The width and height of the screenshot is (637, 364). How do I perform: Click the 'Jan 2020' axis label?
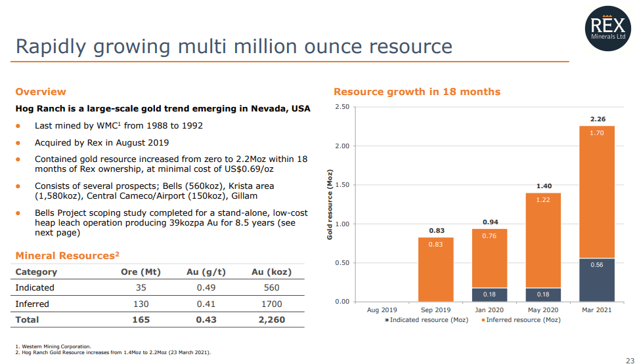(x=489, y=310)
